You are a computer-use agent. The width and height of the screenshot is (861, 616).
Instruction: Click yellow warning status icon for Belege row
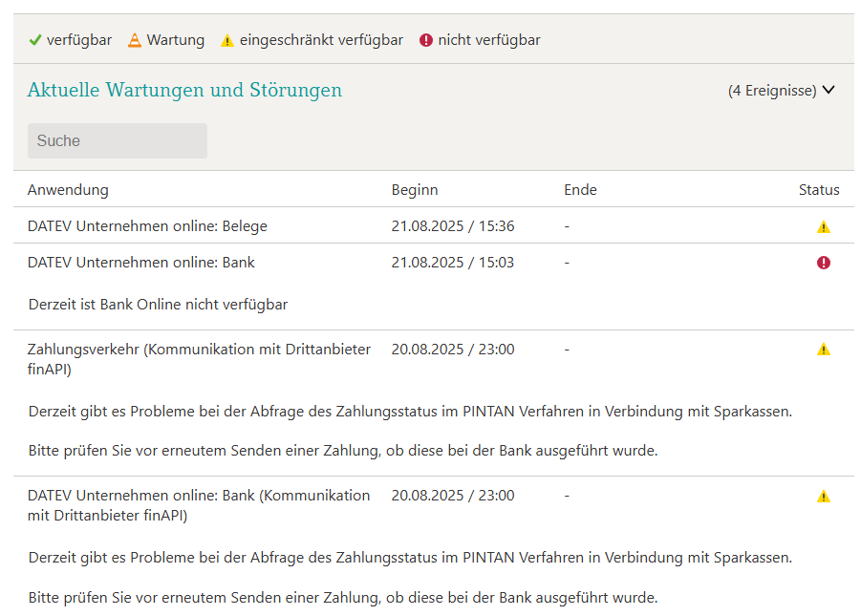point(824,227)
